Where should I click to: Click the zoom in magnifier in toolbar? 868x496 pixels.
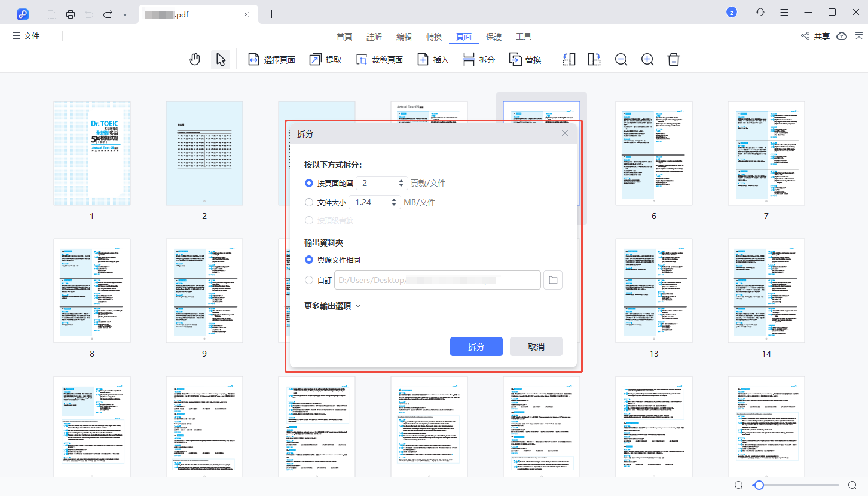click(647, 60)
